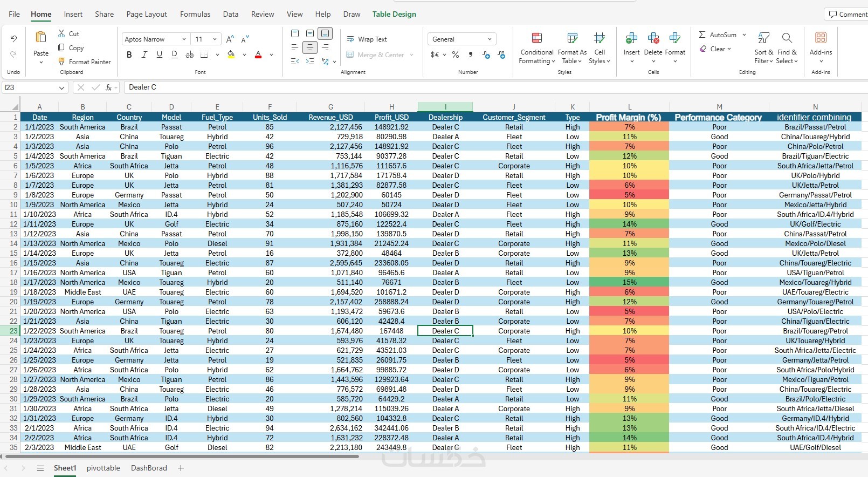The width and height of the screenshot is (868, 477).
Task: Open the Sort & Filter tool
Action: pos(763,38)
